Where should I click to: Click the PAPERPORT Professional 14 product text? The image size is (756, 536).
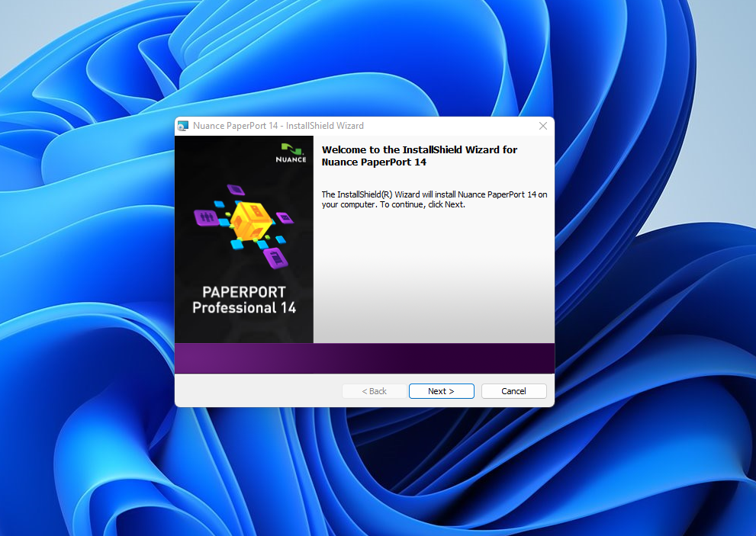click(x=243, y=300)
